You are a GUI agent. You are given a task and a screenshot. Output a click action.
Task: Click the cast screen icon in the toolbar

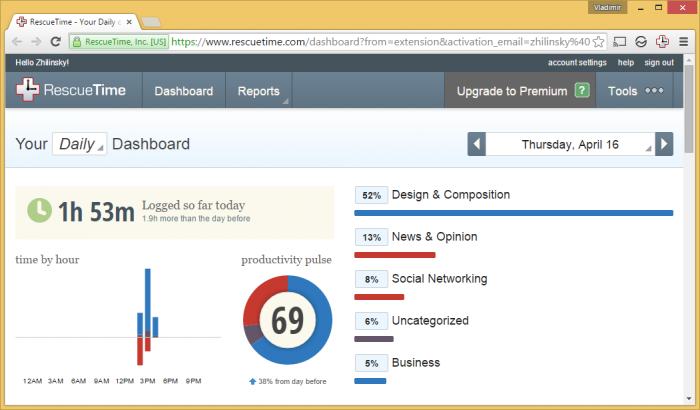[620, 42]
